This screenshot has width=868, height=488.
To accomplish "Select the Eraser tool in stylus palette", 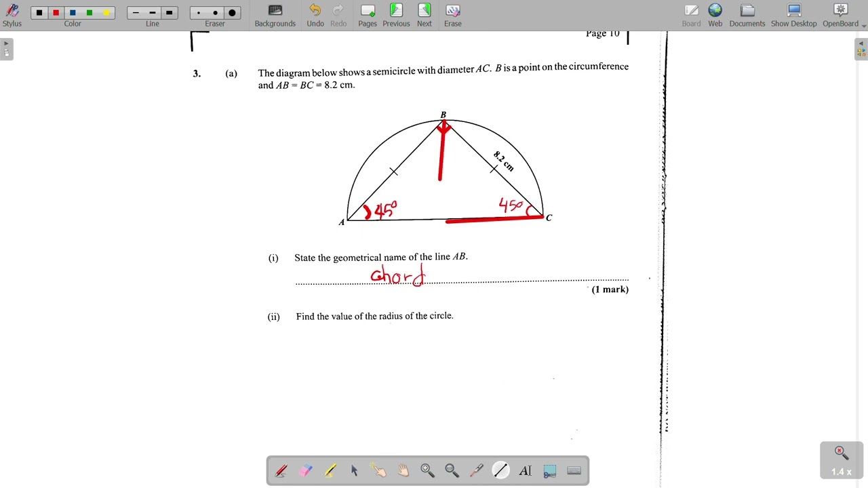I will click(306, 471).
